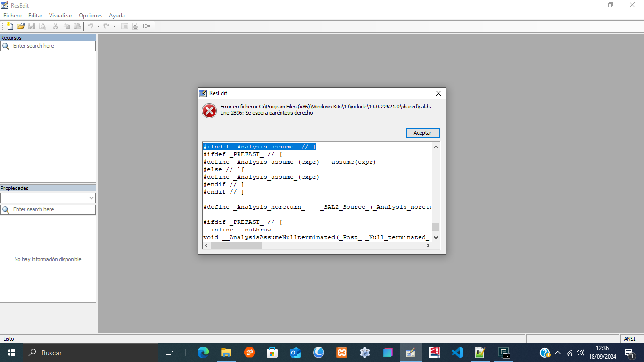
Task: Expand the Redo history dropdown arrow
Action: [x=114, y=26]
